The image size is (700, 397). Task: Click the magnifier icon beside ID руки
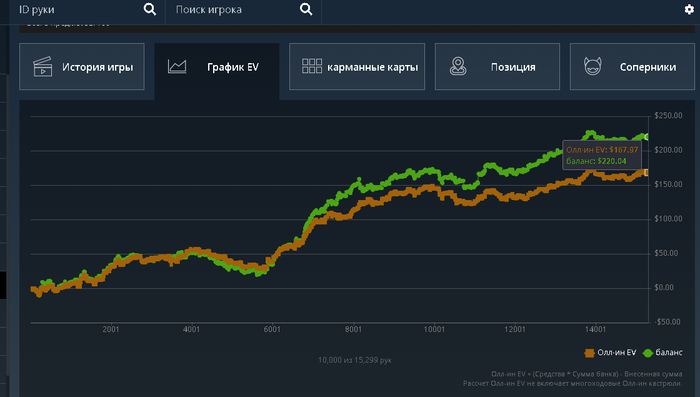point(150,9)
